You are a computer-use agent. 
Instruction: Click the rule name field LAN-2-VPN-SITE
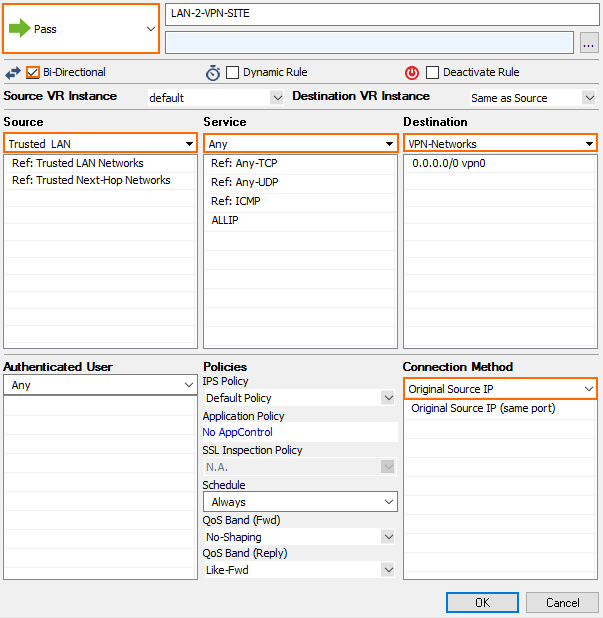(x=382, y=14)
